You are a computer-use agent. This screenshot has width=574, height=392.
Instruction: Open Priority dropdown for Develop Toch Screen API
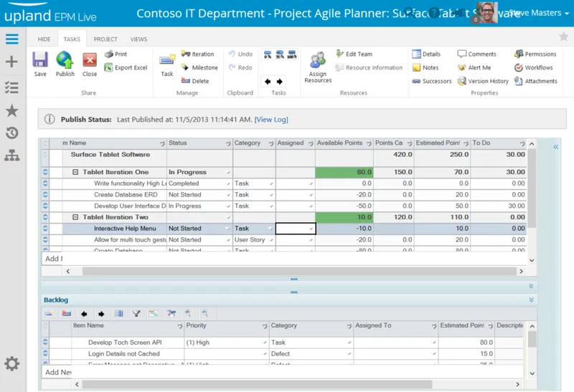point(264,343)
